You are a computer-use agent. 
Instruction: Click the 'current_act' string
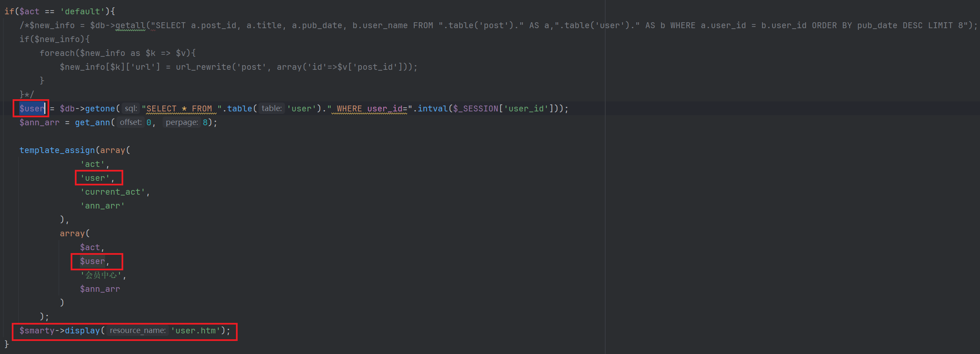pos(112,192)
